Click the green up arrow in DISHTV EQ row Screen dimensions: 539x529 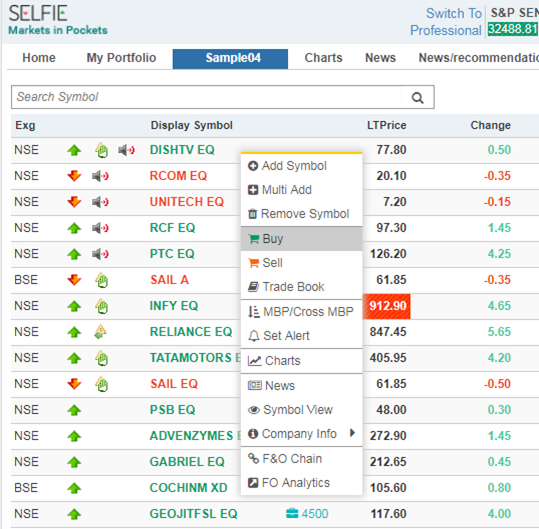[x=74, y=150]
